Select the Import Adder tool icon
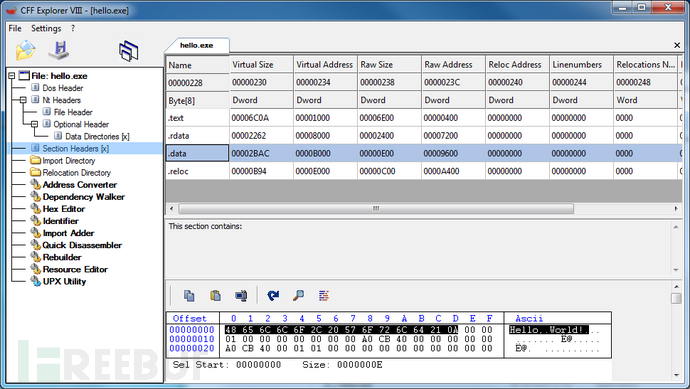The height and width of the screenshot is (389, 690). pyautogui.click(x=36, y=233)
